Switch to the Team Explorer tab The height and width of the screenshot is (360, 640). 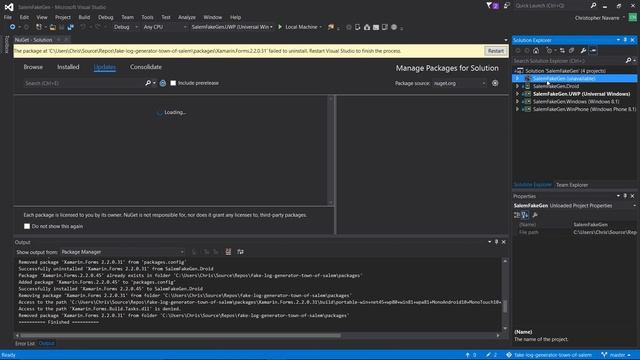pyautogui.click(x=572, y=185)
